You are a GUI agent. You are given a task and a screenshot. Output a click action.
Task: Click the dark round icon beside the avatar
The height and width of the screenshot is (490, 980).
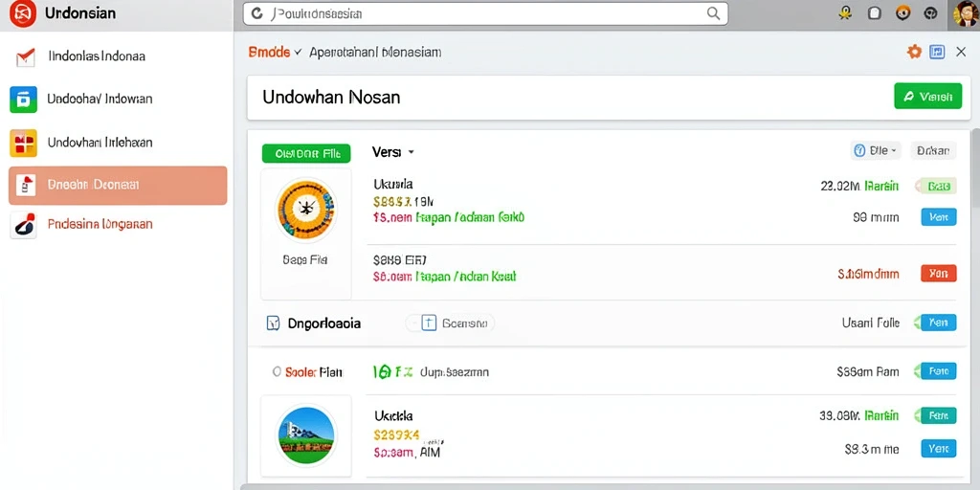pyautogui.click(x=931, y=13)
